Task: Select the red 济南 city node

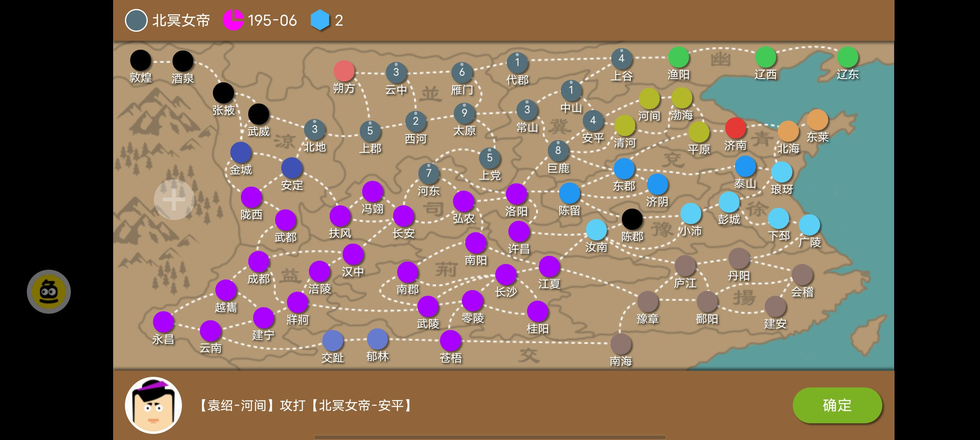Action: point(735,128)
